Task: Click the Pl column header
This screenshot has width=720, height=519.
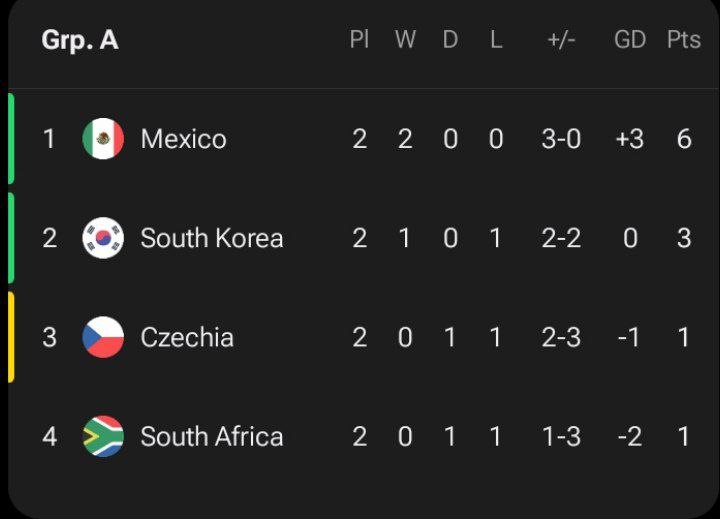Action: (x=359, y=39)
